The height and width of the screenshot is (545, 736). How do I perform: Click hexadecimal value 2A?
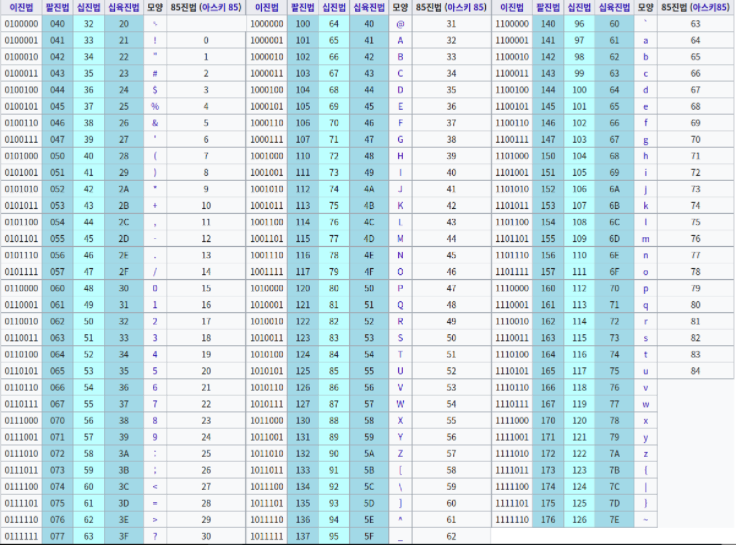click(x=123, y=189)
